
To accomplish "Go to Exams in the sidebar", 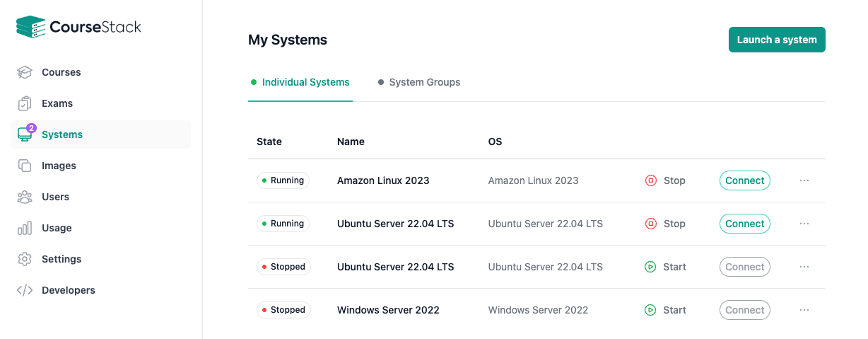I will coord(101,103).
